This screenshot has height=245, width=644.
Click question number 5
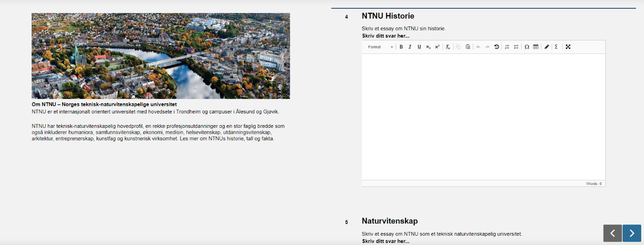[x=346, y=222]
